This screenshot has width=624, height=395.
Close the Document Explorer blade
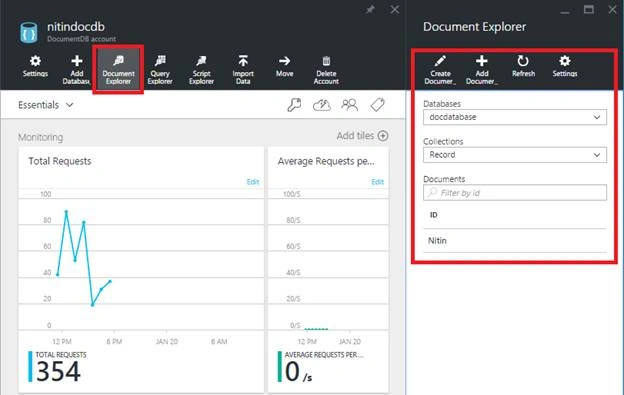coord(612,10)
